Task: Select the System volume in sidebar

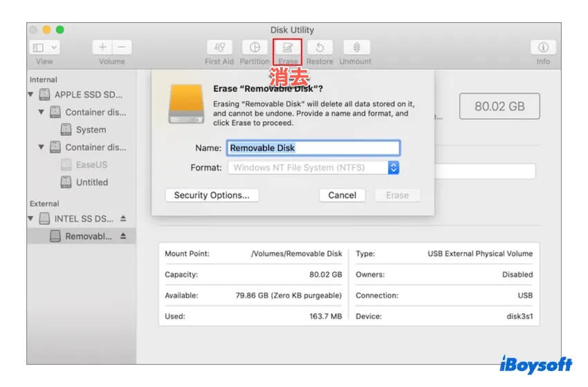Action: tap(91, 129)
